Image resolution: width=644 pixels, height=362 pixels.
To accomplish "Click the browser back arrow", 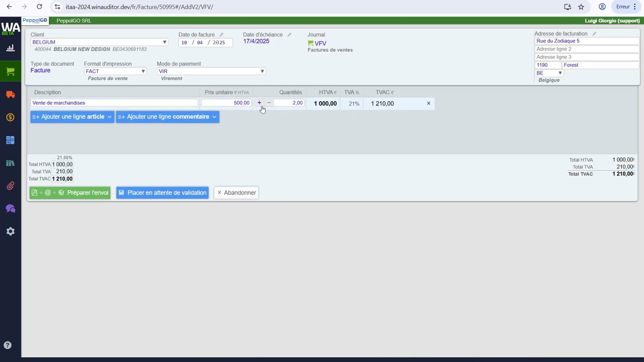I will coord(9,7).
